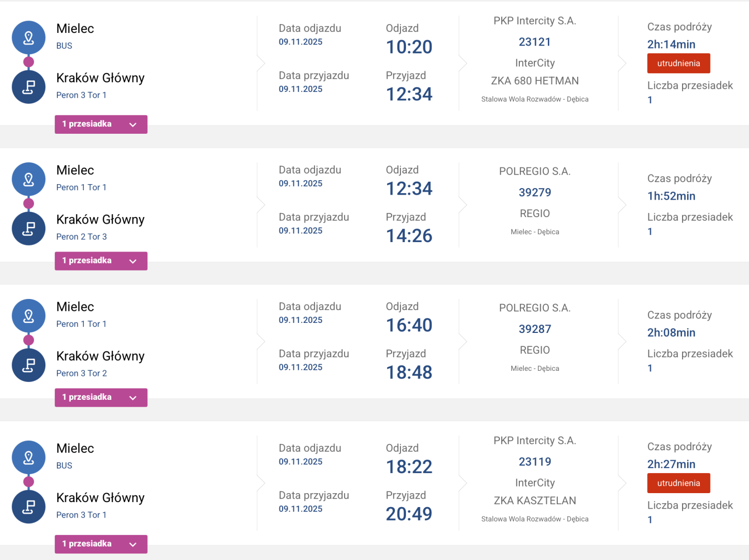Screen dimensions: 749x560
Task: Click destination platform icon for 18:48 Kraków arrival
Action: [x=28, y=365]
